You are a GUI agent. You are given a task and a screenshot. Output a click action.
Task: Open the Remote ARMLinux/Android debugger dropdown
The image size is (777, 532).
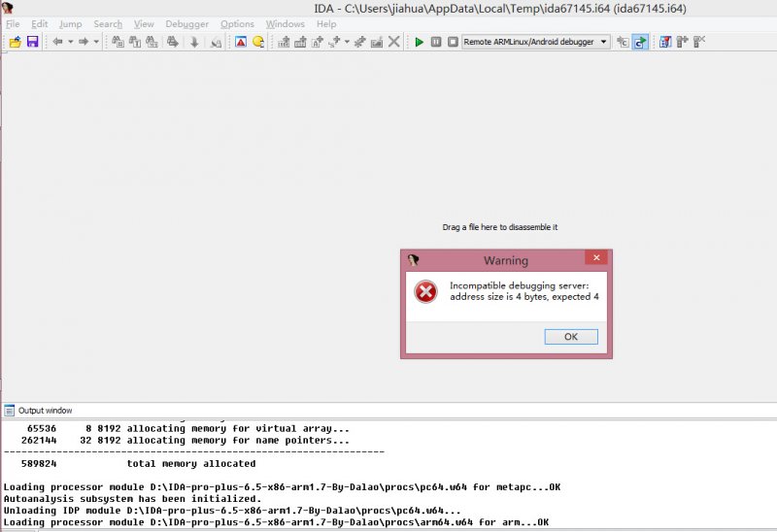(x=536, y=42)
